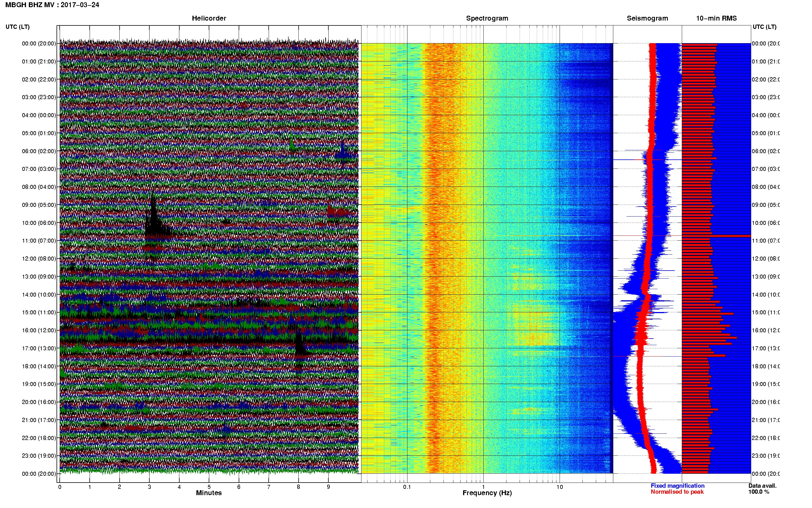The width and height of the screenshot is (812, 508).
Task: Click the blue 'Fixed magnification' legend text
Action: (x=678, y=486)
